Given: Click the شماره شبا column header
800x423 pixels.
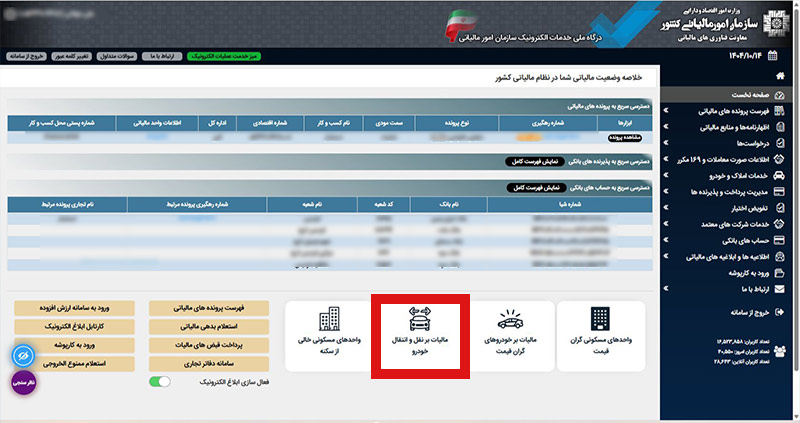Looking at the screenshot, I should tap(570, 204).
